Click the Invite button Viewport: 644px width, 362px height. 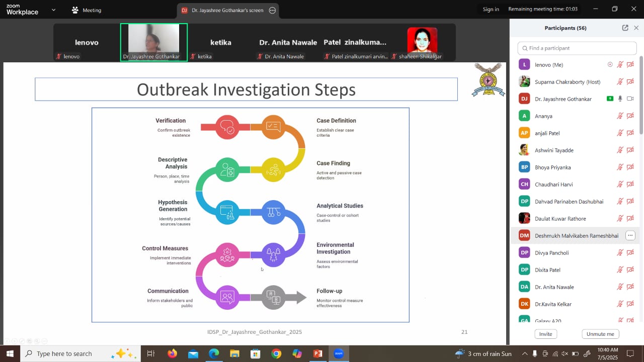click(545, 334)
